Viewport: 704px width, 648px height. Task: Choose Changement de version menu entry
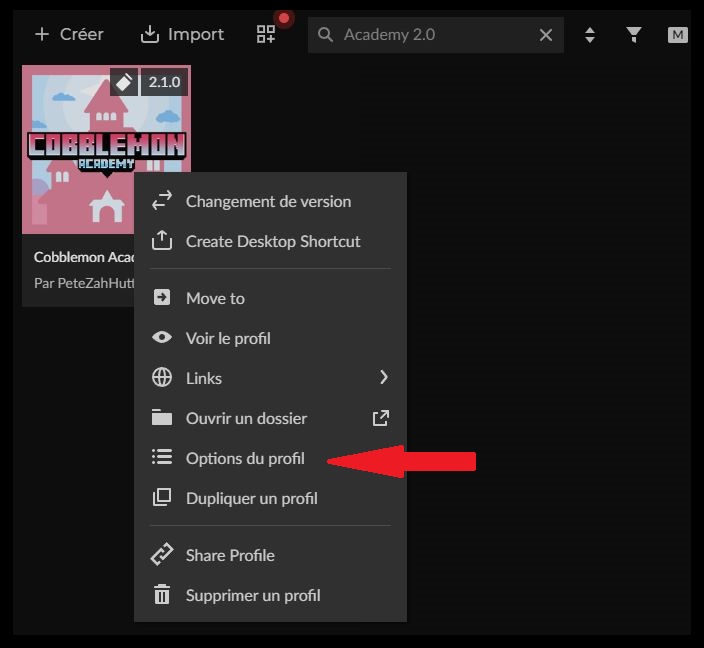[268, 201]
